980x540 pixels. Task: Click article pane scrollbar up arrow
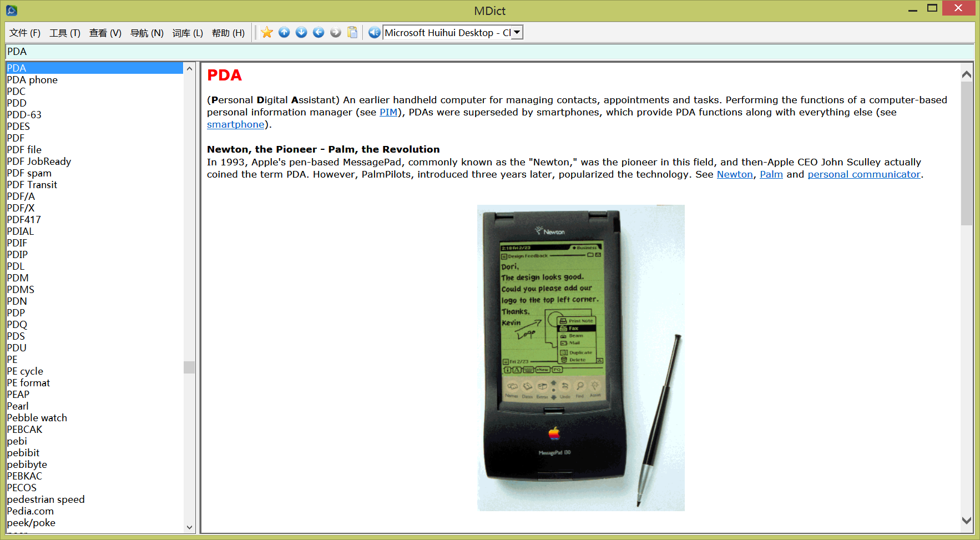(x=967, y=74)
